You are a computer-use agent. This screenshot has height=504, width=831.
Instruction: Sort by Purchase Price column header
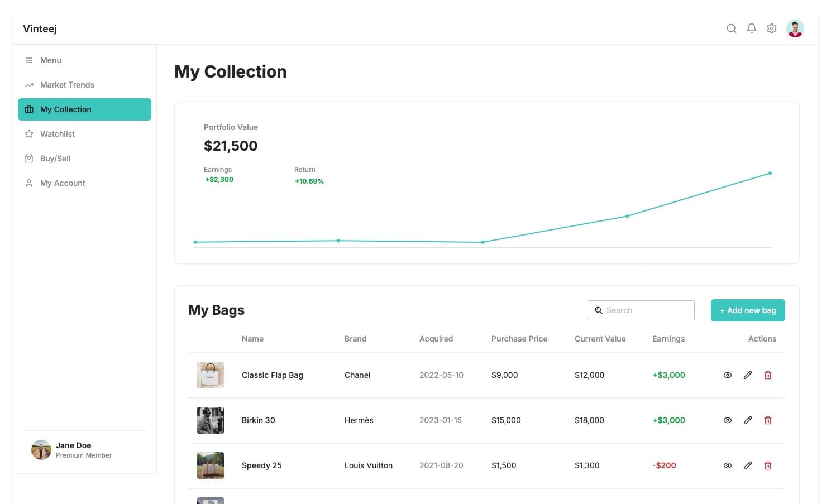(519, 339)
